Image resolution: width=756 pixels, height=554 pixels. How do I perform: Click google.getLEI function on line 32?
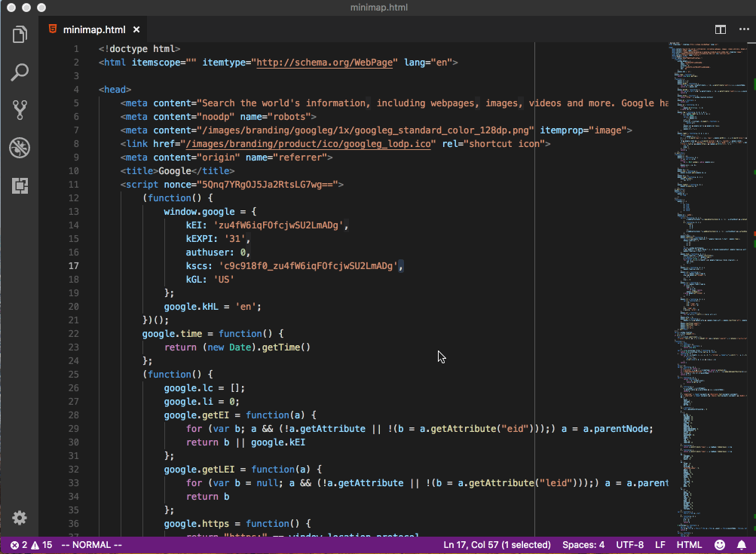click(243, 469)
